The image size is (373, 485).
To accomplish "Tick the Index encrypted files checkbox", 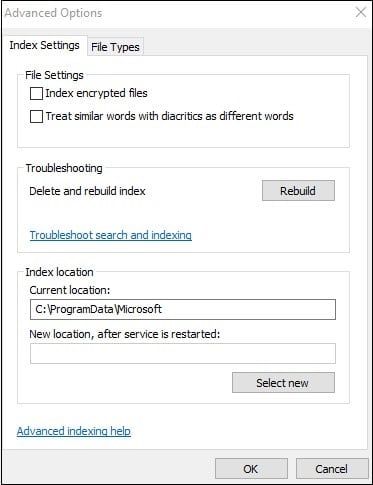I will 36,93.
